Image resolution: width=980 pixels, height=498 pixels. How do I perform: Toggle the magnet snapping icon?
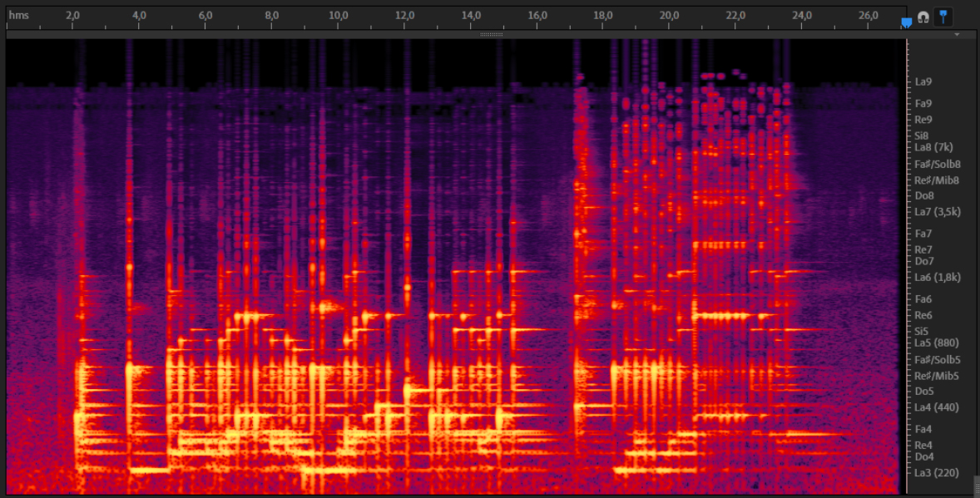(923, 16)
